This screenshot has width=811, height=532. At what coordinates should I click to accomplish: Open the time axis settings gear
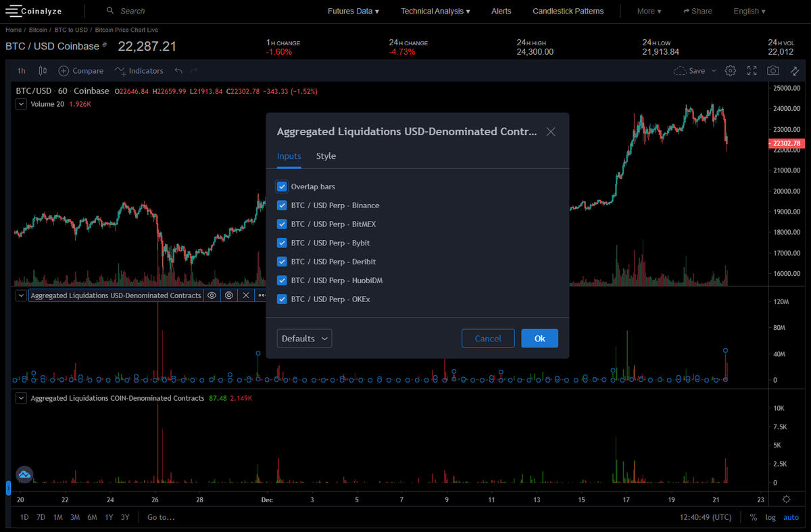click(x=786, y=500)
